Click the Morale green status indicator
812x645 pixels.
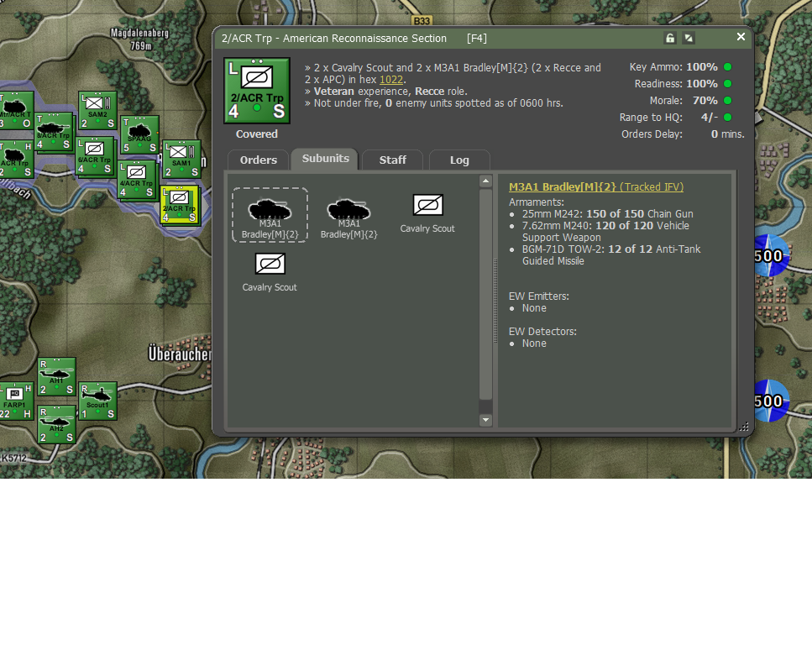click(727, 101)
